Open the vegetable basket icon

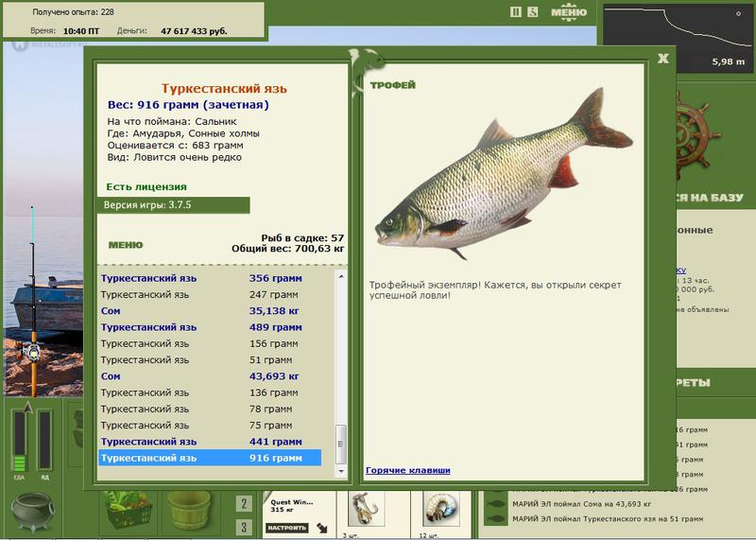point(128,511)
